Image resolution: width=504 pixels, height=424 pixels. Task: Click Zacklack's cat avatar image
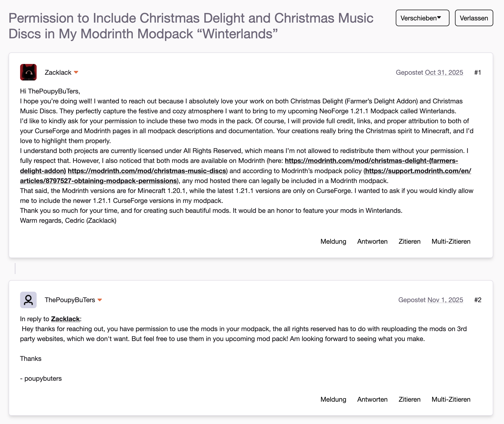pos(28,72)
